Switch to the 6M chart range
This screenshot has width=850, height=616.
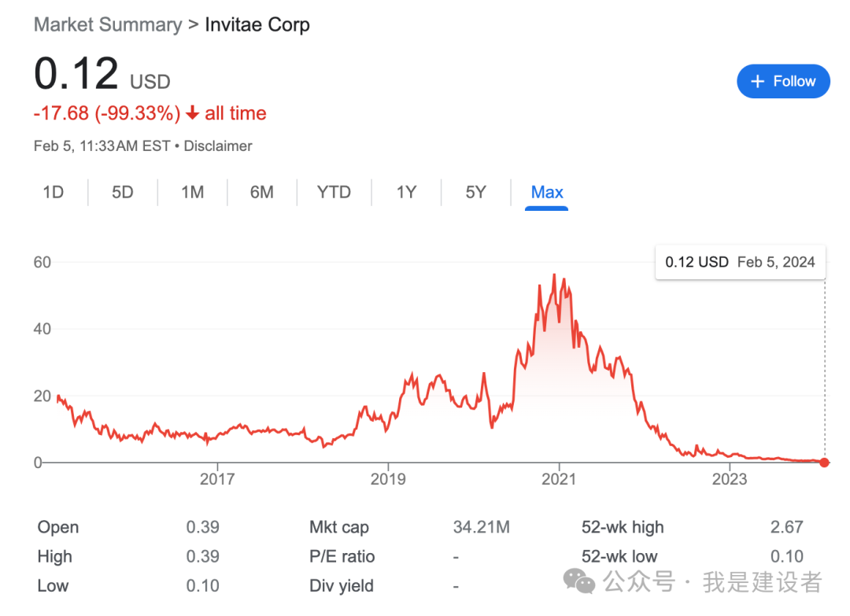tap(261, 192)
